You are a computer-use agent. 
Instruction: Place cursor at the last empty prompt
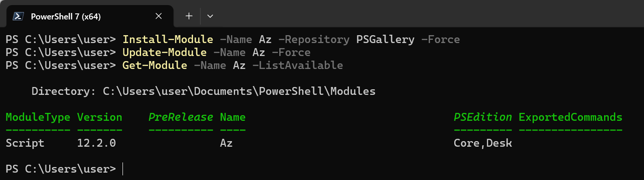tap(123, 169)
